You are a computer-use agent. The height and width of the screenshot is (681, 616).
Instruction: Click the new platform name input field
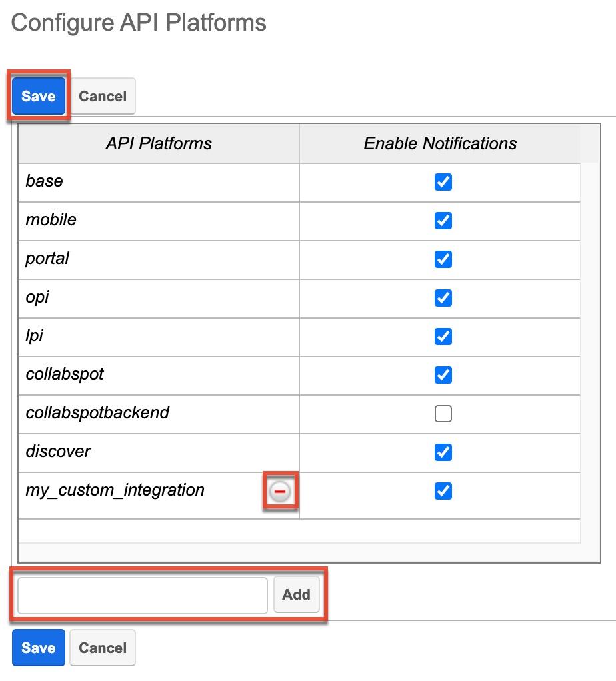point(141,595)
